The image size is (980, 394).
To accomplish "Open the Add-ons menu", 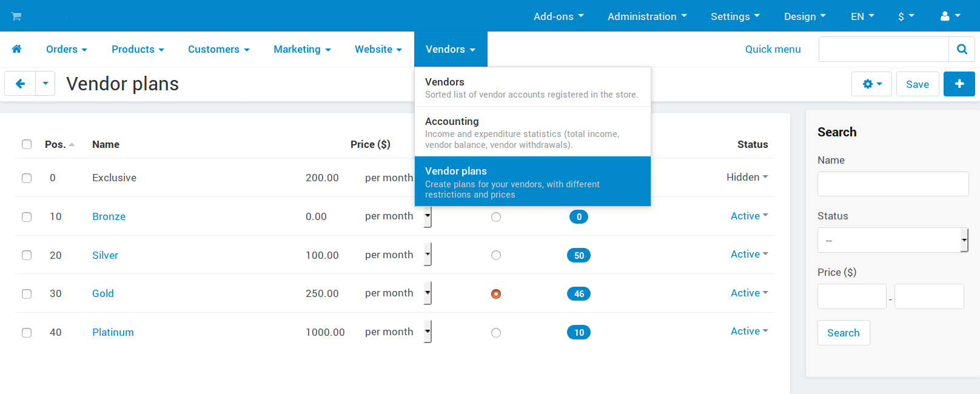I will [559, 16].
